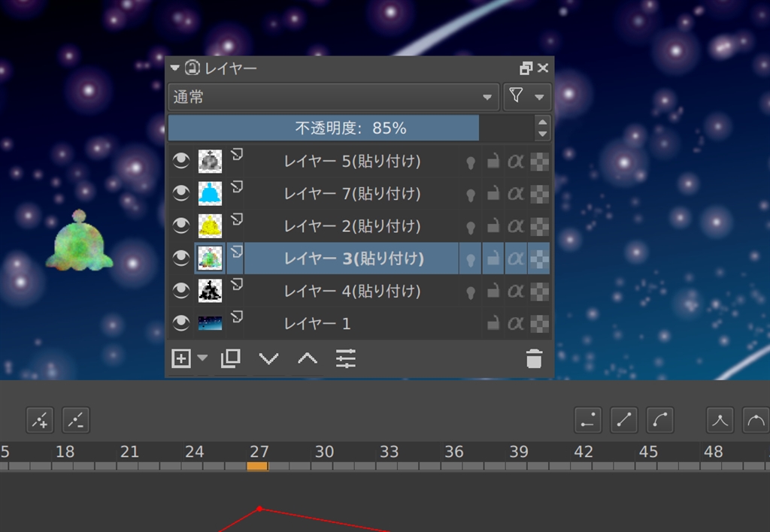Decrease opacity with the down stepper arrow
Screen dimensions: 770x532
[542, 134]
